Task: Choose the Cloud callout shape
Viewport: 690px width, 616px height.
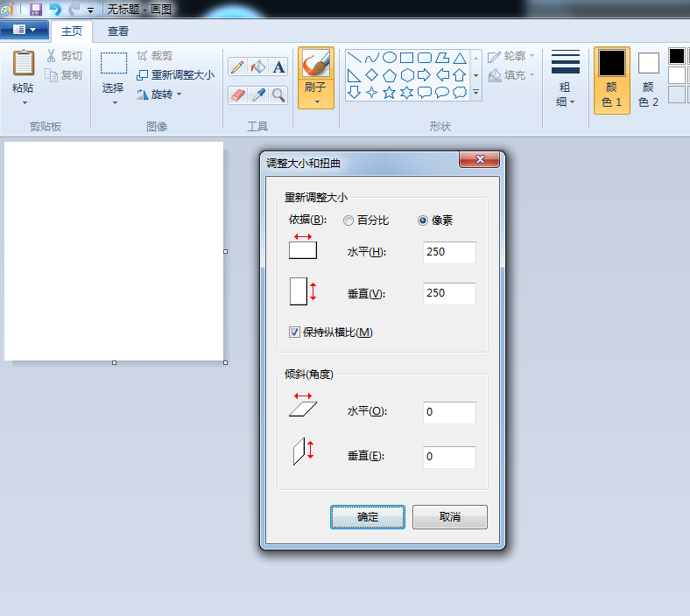Action: tap(460, 93)
